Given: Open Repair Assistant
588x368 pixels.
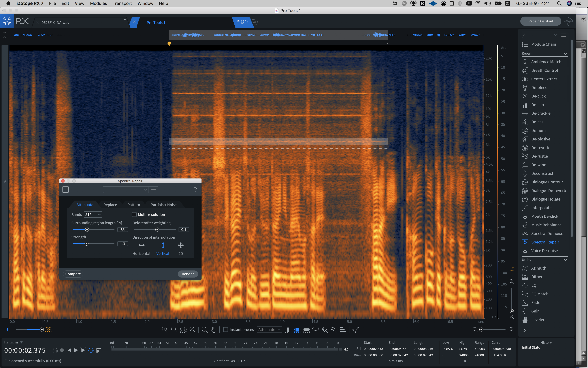Looking at the screenshot, I should coord(541,21).
